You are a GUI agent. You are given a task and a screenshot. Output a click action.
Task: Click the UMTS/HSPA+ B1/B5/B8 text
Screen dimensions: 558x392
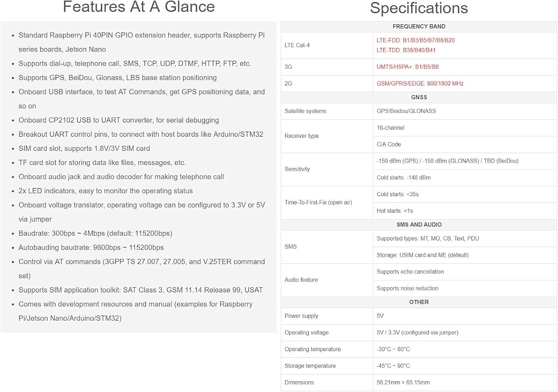pyautogui.click(x=407, y=67)
